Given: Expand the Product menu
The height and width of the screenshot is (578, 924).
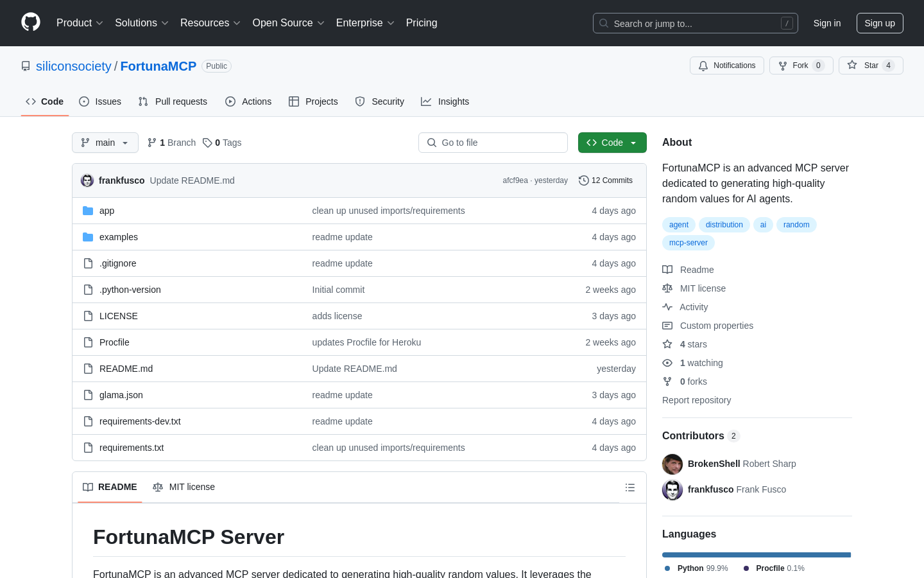Looking at the screenshot, I should click(80, 23).
